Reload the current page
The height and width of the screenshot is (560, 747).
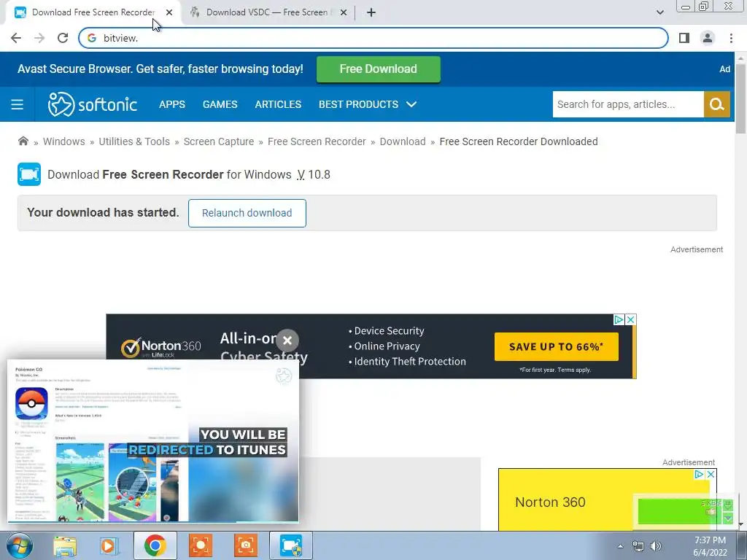(63, 38)
